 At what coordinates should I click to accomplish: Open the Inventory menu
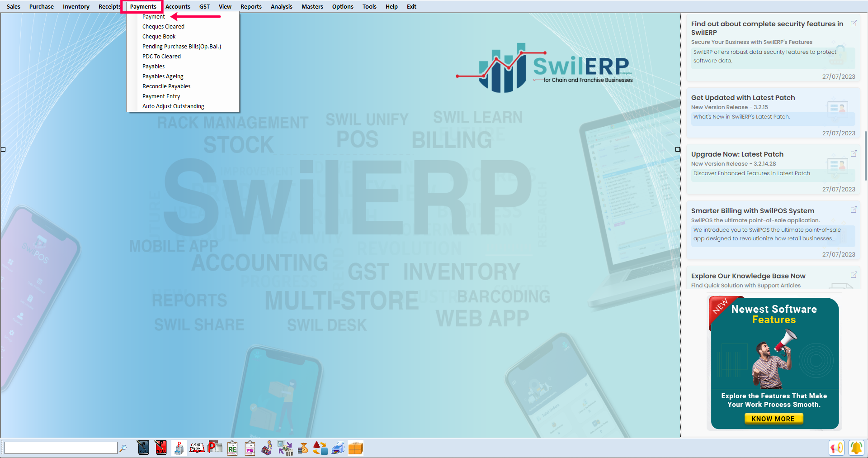(76, 6)
